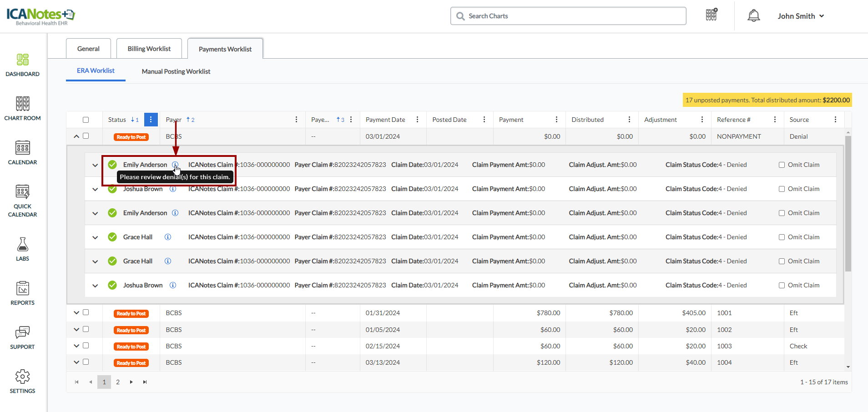Expand the payment row with reference 1003
Screen dimensions: 868x412
[x=76, y=346]
